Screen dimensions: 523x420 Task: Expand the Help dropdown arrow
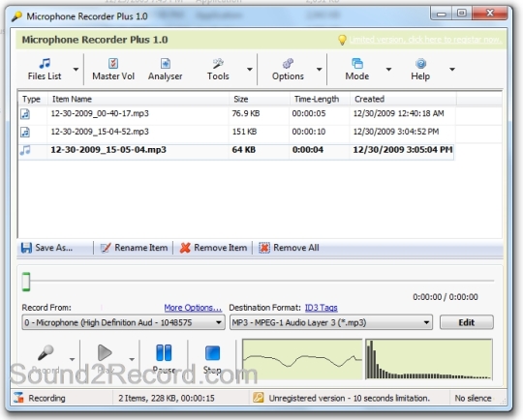pos(452,70)
